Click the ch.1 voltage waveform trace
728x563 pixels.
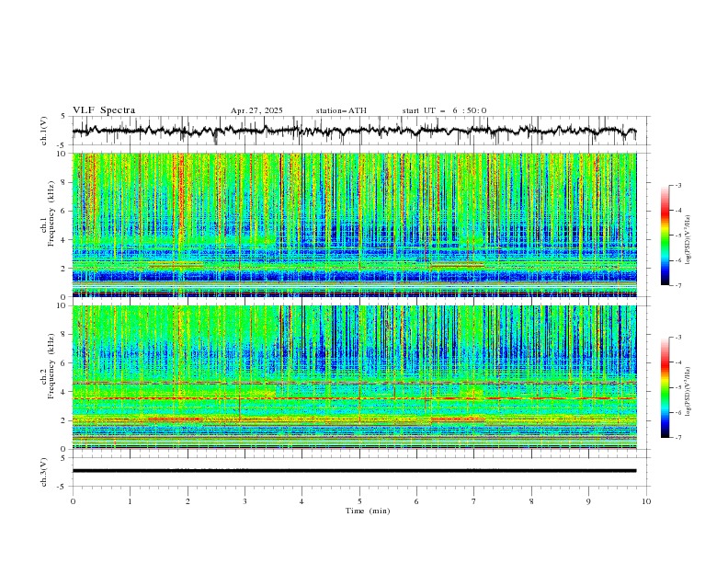tap(354, 131)
